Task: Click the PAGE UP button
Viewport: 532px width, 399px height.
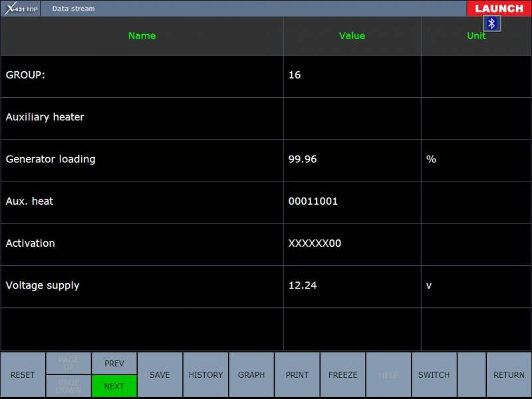Action: 68,363
